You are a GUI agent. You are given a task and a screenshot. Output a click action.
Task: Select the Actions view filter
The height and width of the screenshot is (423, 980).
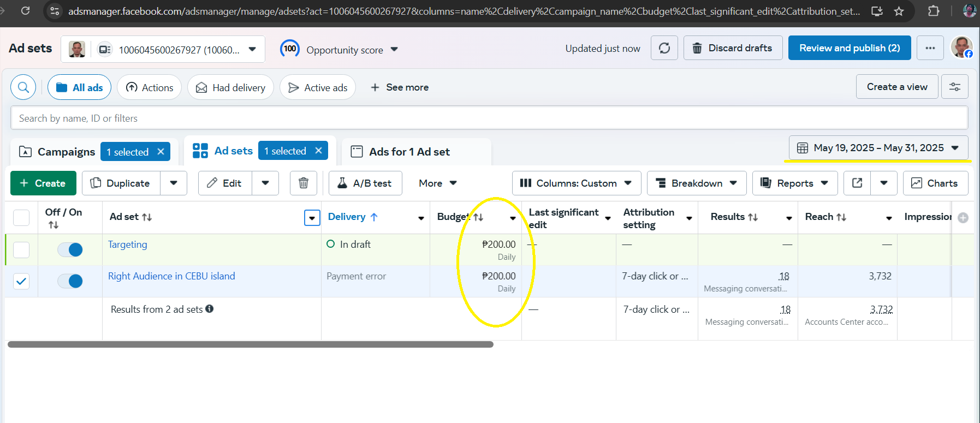(x=149, y=87)
